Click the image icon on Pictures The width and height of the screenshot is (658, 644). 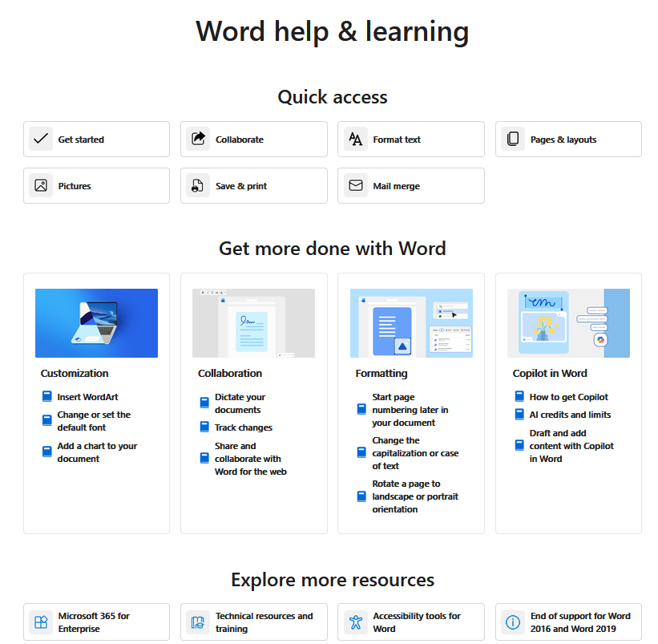[41, 185]
